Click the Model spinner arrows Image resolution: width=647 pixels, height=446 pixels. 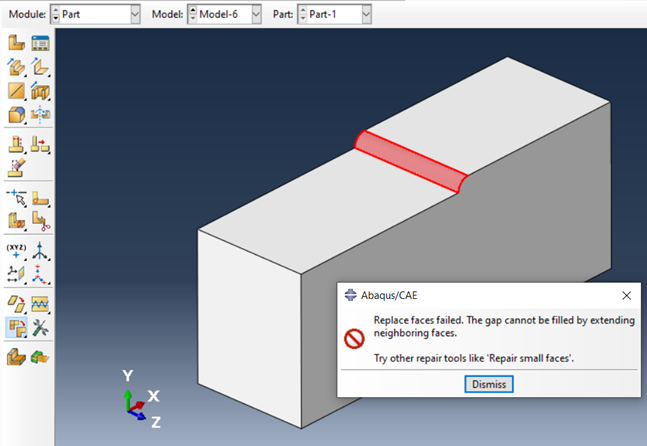tap(192, 14)
